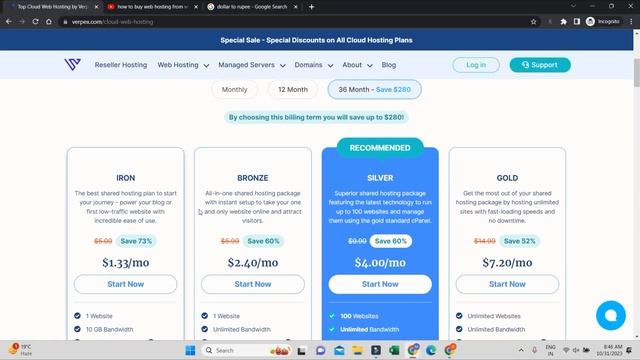The height and width of the screenshot is (360, 640).
Task: Open Chrome three-dot menu
Action: 631,22
